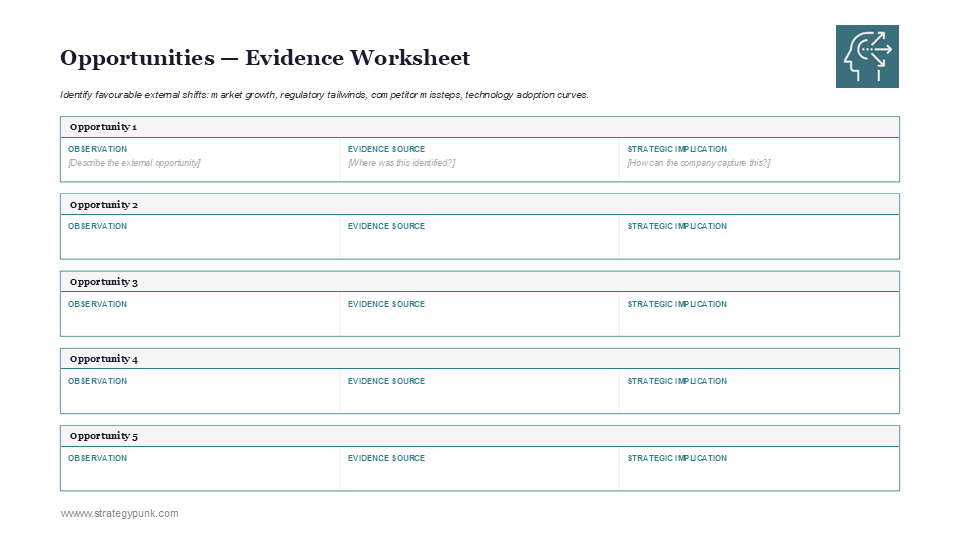Select the title 'Opportunities — Evidence Worksheet'
Image resolution: width=960 pixels, height=540 pixels.
coord(264,58)
